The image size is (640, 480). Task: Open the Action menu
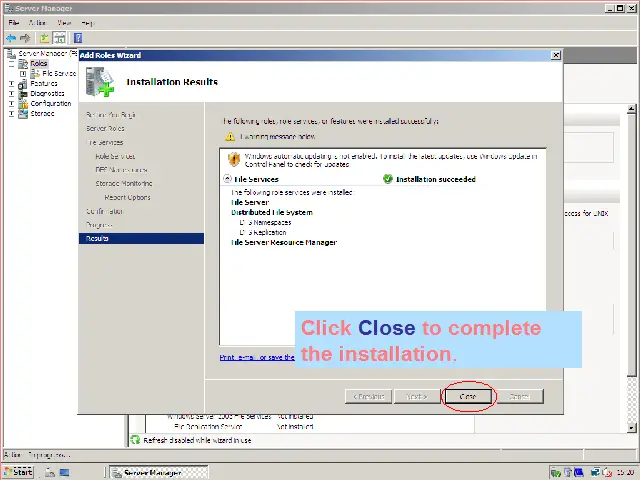[x=38, y=23]
